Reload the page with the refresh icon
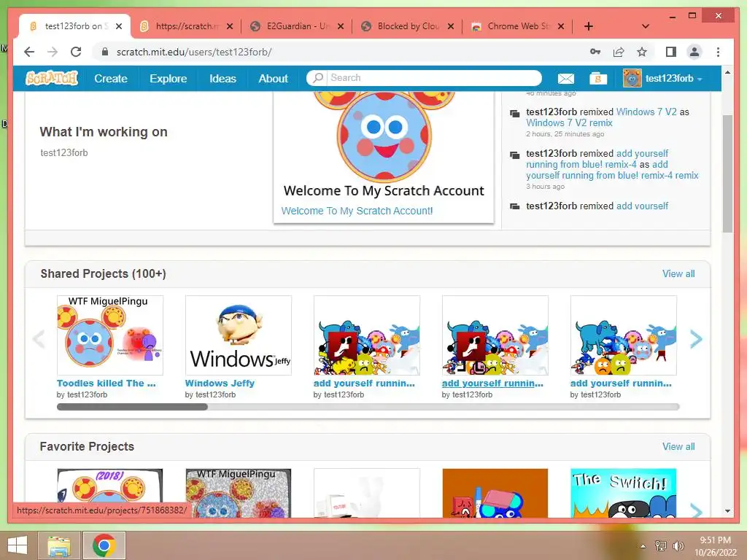This screenshot has width=747, height=560. 76,52
